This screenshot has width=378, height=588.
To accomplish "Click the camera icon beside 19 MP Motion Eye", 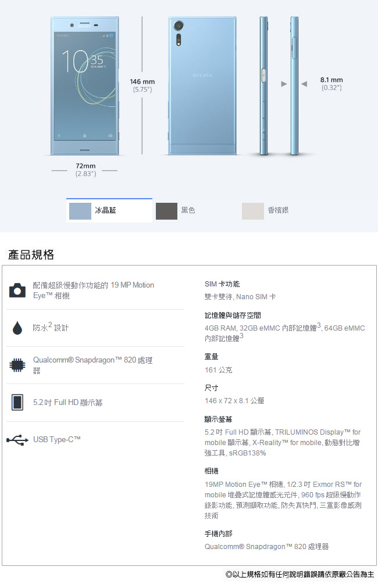I will point(17,291).
